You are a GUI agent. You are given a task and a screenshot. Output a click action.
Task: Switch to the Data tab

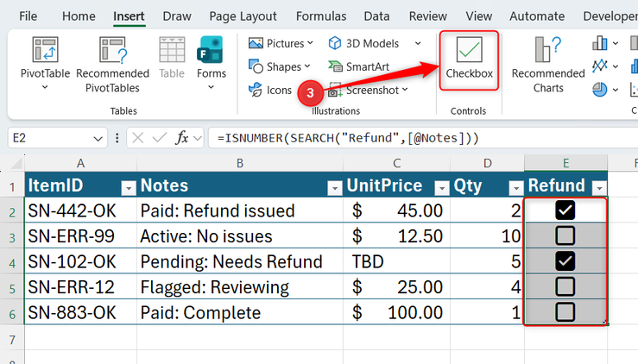click(x=376, y=16)
